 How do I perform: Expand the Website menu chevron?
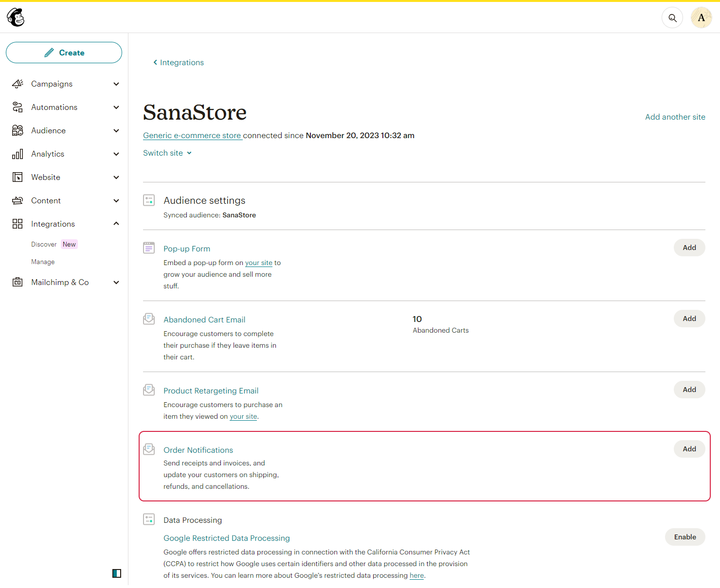pos(116,177)
